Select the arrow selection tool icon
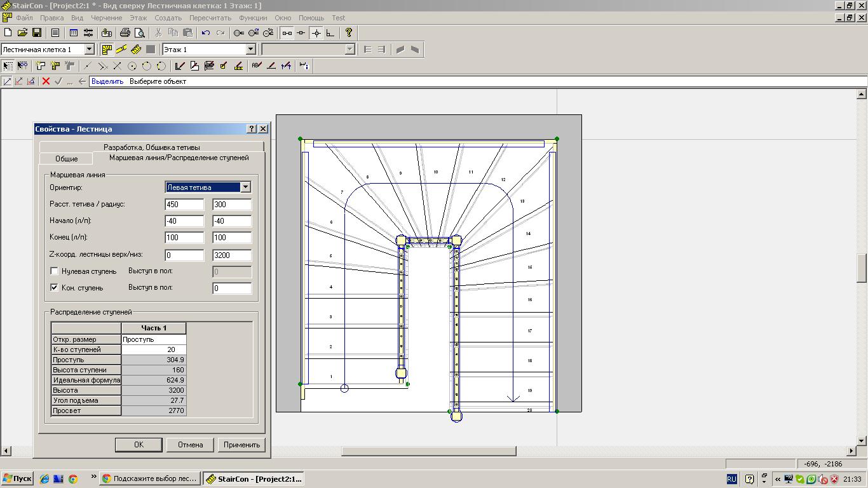This screenshot has height=488, width=868. pos(8,65)
